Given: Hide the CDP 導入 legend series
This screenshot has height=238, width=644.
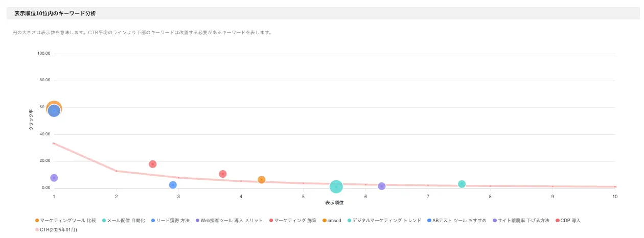Looking at the screenshot, I should (x=567, y=221).
